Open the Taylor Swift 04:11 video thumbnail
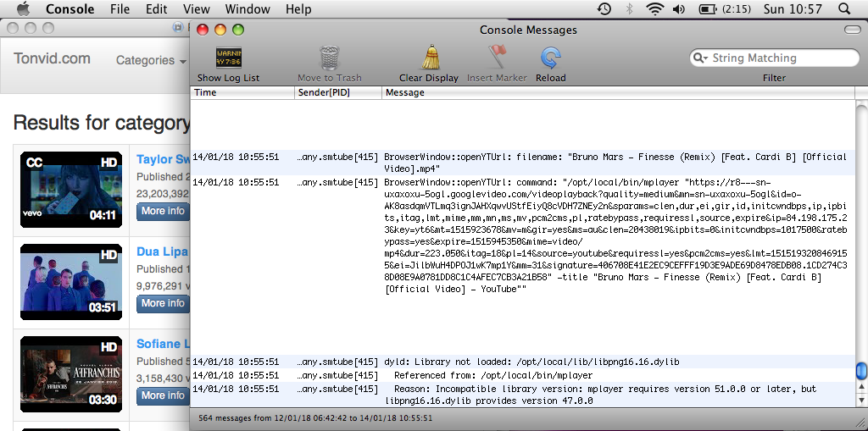The height and width of the screenshot is (431, 868). click(x=71, y=189)
